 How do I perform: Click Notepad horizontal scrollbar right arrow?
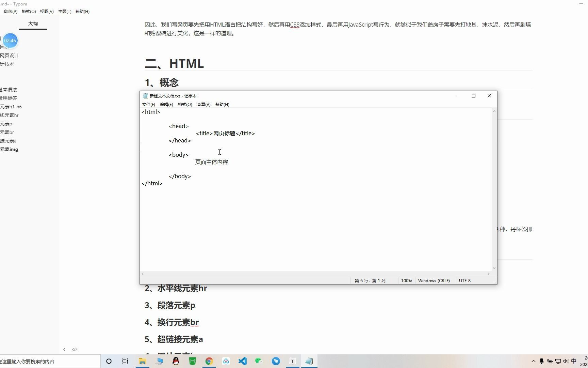pyautogui.click(x=489, y=274)
